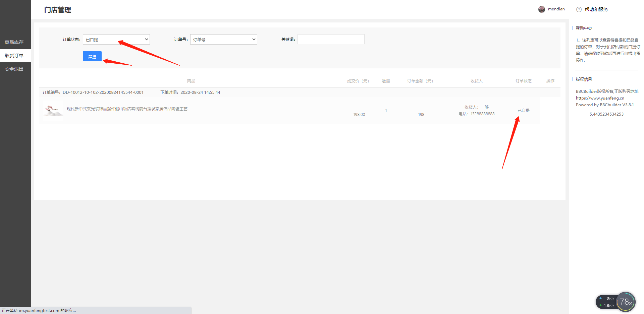
Task: Click the quantity value 1 cell
Action: (x=386, y=111)
